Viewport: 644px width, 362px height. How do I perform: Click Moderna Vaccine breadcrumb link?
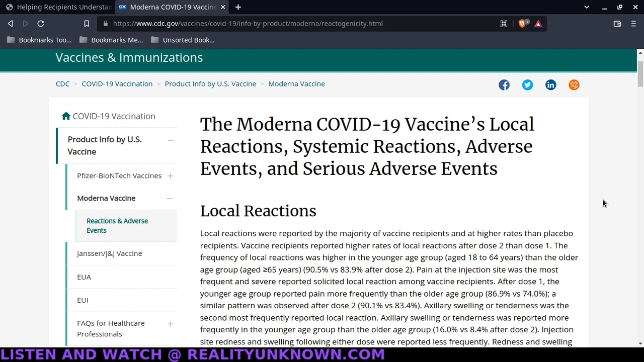tap(296, 84)
